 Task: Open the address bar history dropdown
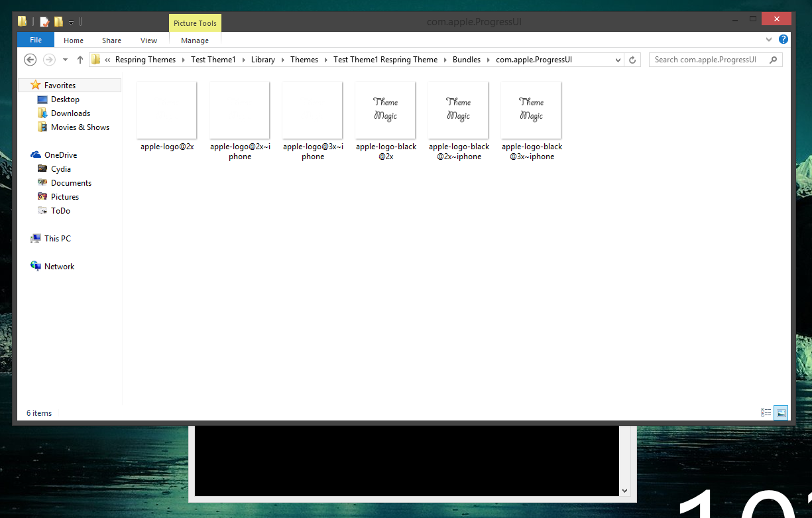[x=618, y=60]
